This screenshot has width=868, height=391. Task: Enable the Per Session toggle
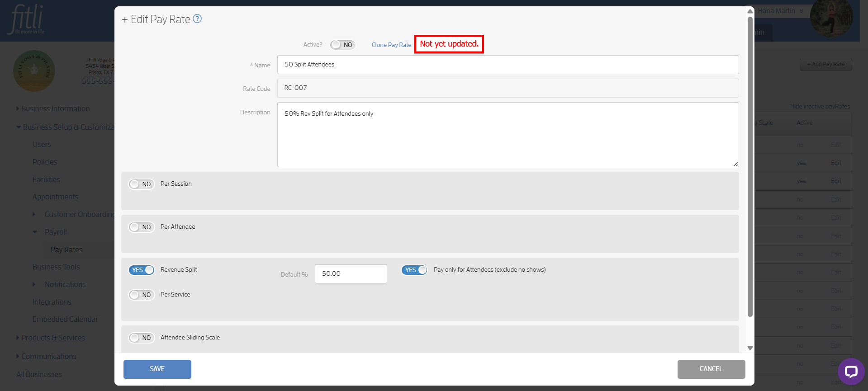(142, 184)
